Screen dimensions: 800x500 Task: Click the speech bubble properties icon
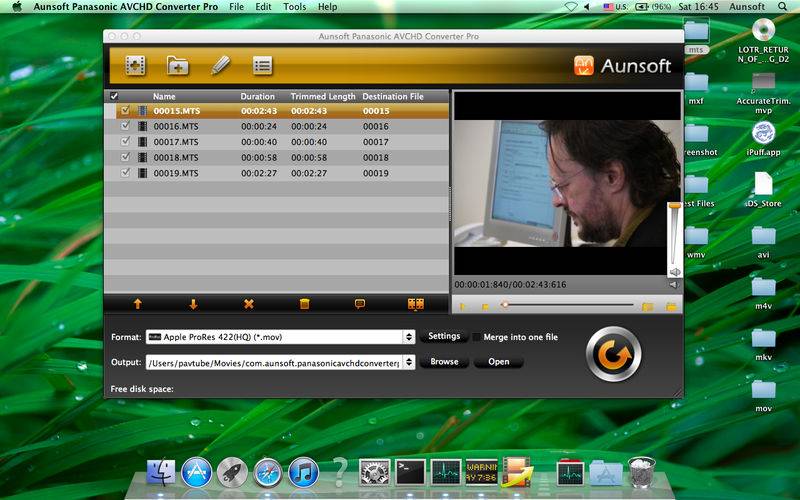tap(360, 304)
